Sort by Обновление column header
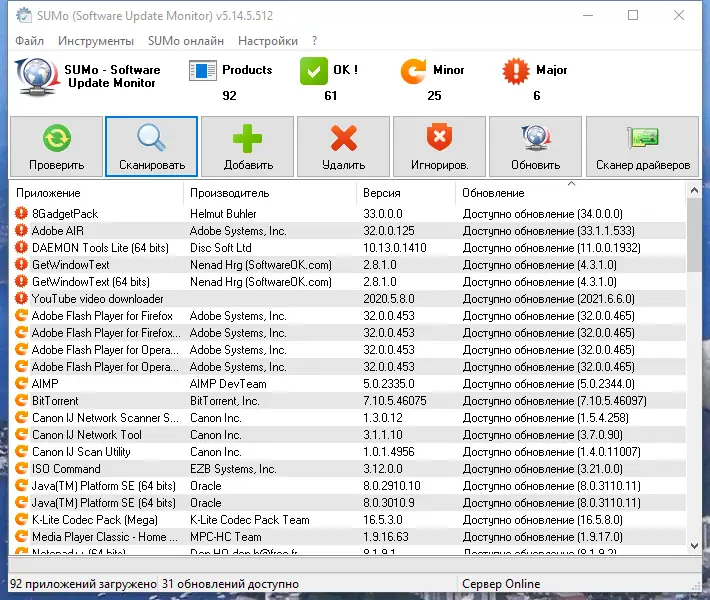 click(x=571, y=193)
